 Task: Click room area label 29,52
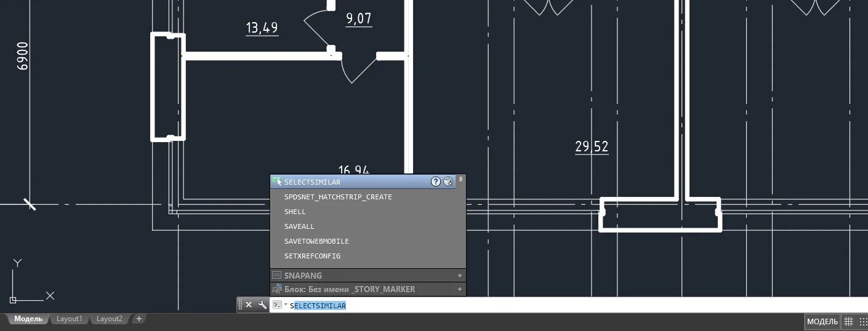click(x=592, y=146)
